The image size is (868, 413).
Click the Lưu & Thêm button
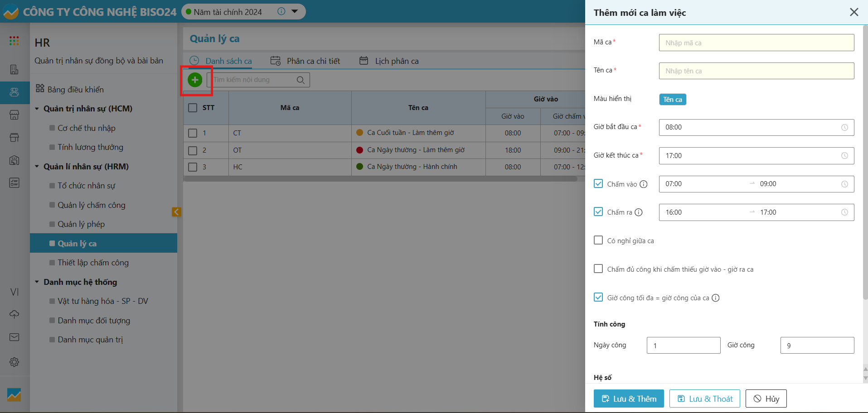[628, 399]
